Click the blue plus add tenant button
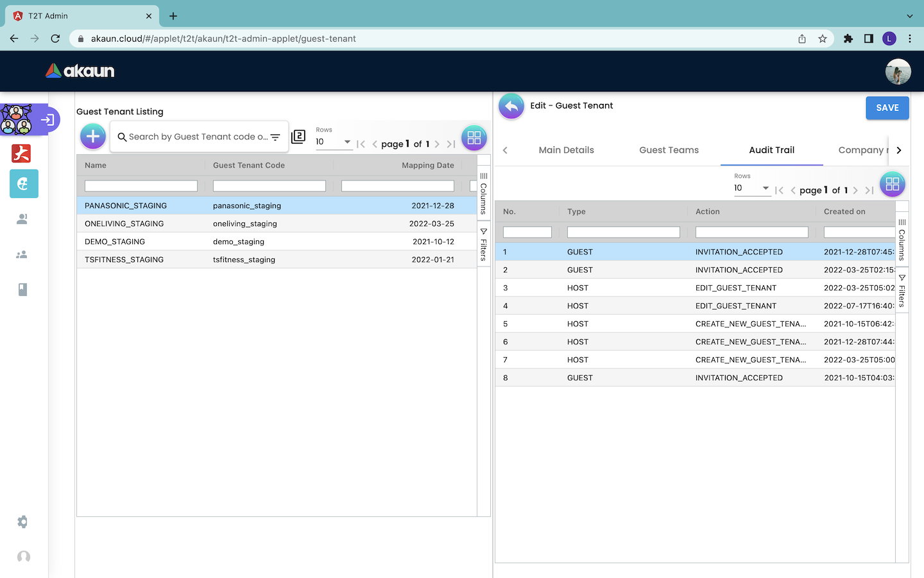 click(93, 136)
